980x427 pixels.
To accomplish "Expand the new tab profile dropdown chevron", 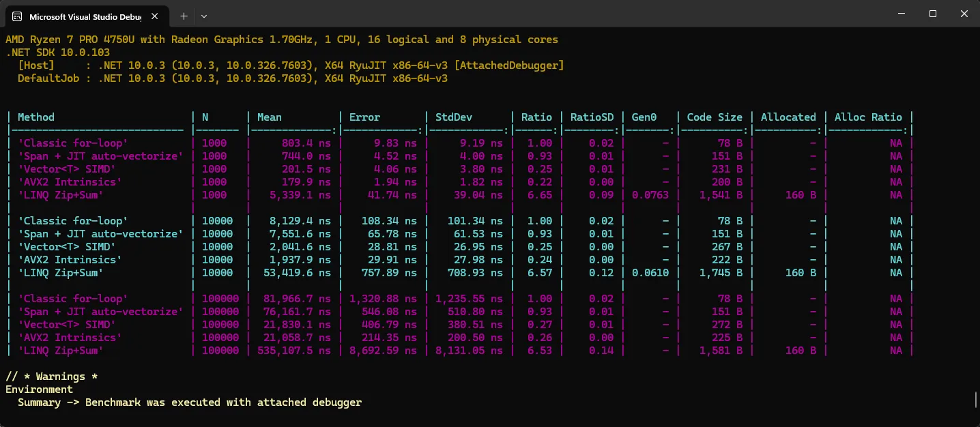I will pos(204,15).
